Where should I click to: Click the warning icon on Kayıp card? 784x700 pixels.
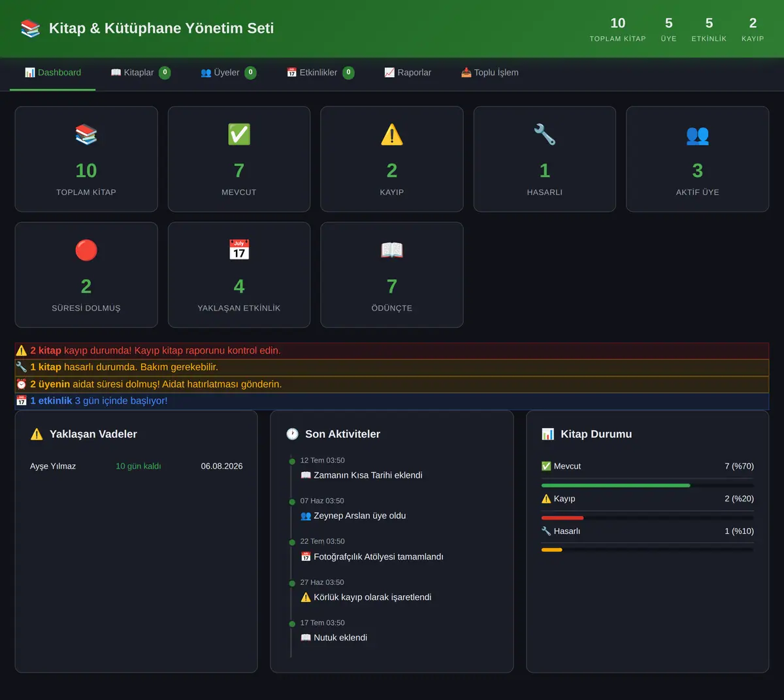click(392, 135)
